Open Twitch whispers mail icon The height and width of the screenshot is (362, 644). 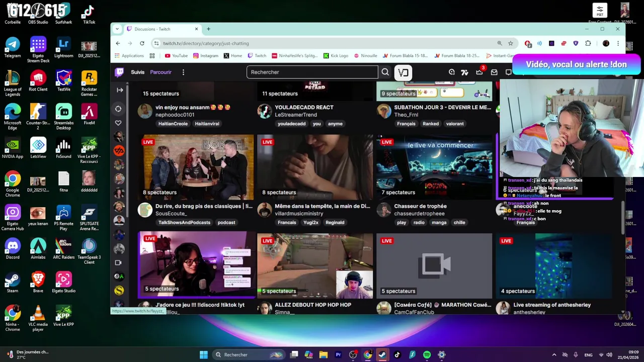pyautogui.click(x=494, y=72)
